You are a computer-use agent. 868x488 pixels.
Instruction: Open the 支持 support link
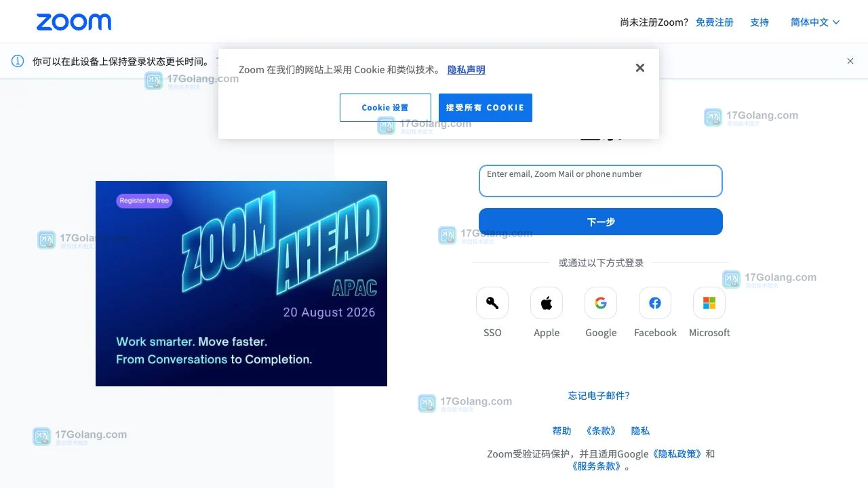coord(759,22)
